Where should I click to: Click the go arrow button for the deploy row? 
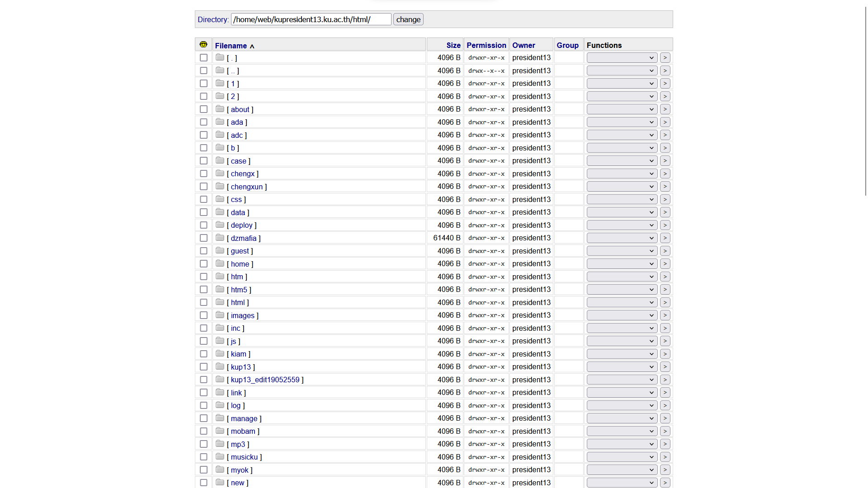click(x=665, y=225)
